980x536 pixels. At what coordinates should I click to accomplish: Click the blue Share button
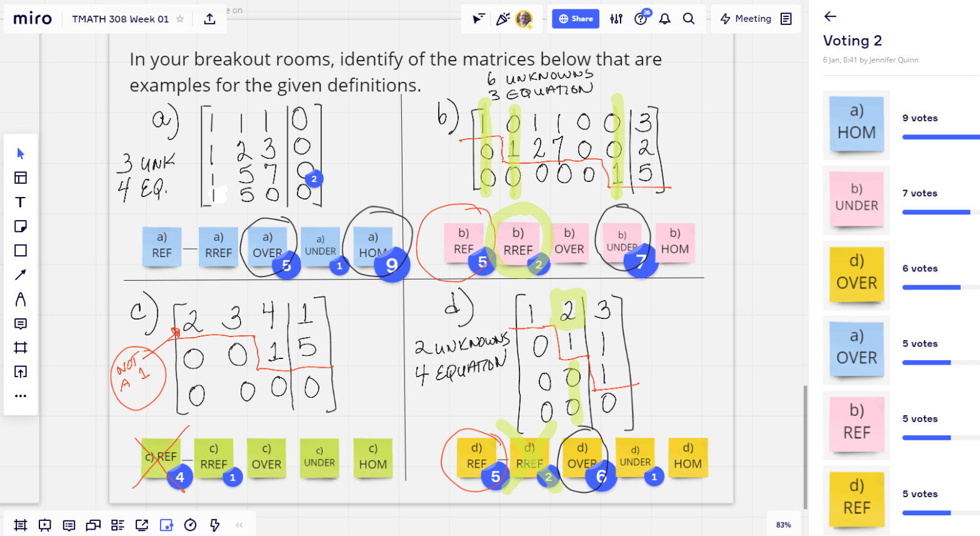[x=576, y=19]
